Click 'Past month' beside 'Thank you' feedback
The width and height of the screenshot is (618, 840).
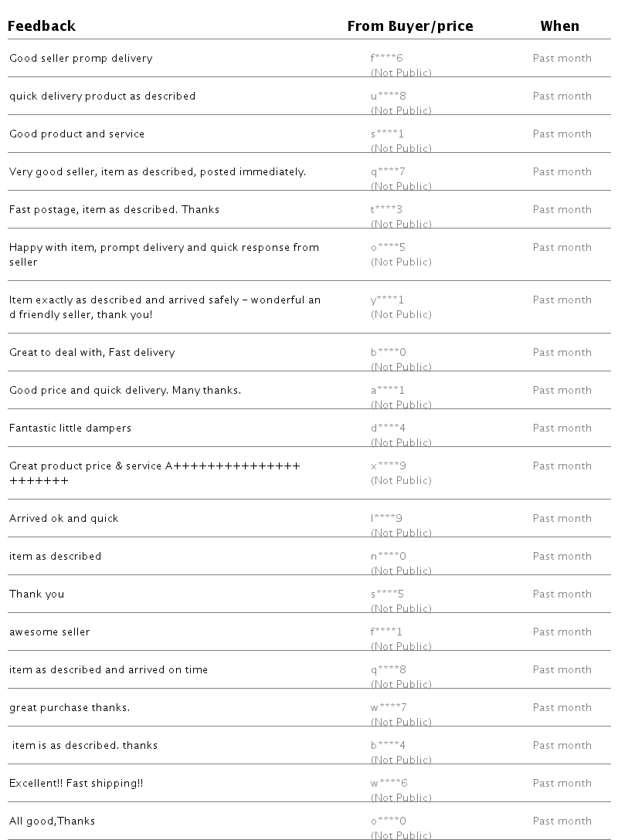pyautogui.click(x=562, y=594)
